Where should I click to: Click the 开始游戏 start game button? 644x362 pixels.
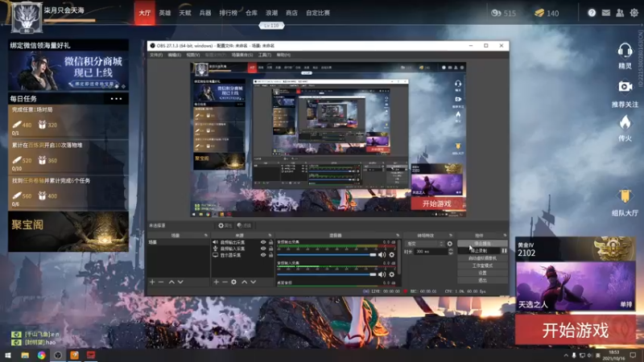click(x=576, y=330)
